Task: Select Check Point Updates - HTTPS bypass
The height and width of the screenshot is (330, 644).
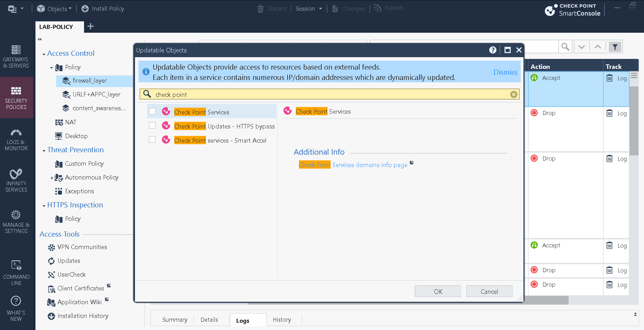Action: [152, 125]
